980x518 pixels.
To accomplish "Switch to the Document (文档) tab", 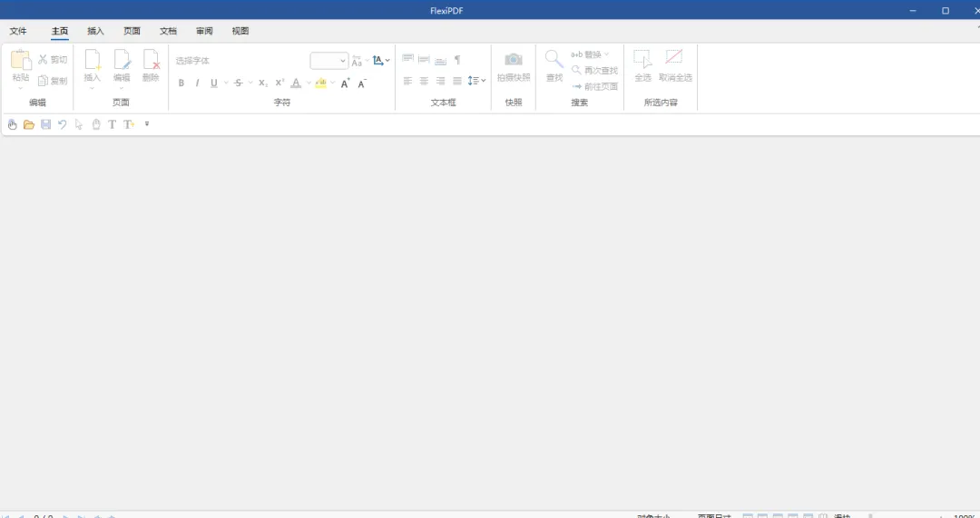I will [x=168, y=31].
